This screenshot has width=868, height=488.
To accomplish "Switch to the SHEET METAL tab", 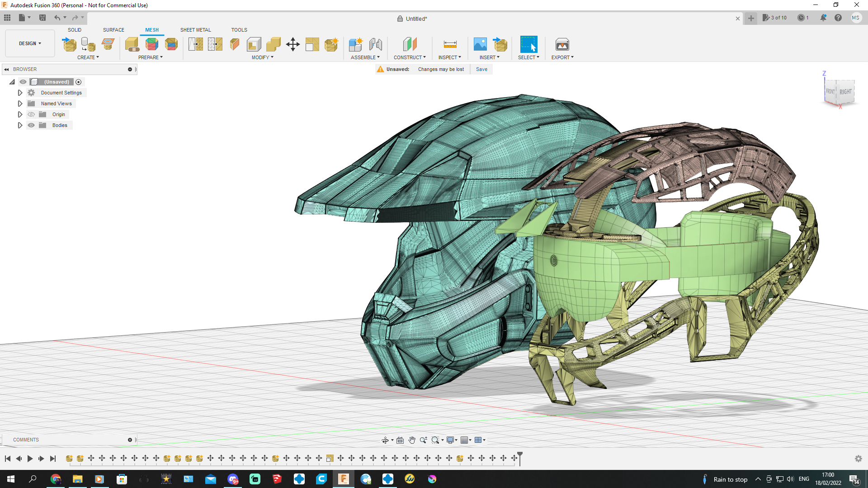I will [x=195, y=30].
